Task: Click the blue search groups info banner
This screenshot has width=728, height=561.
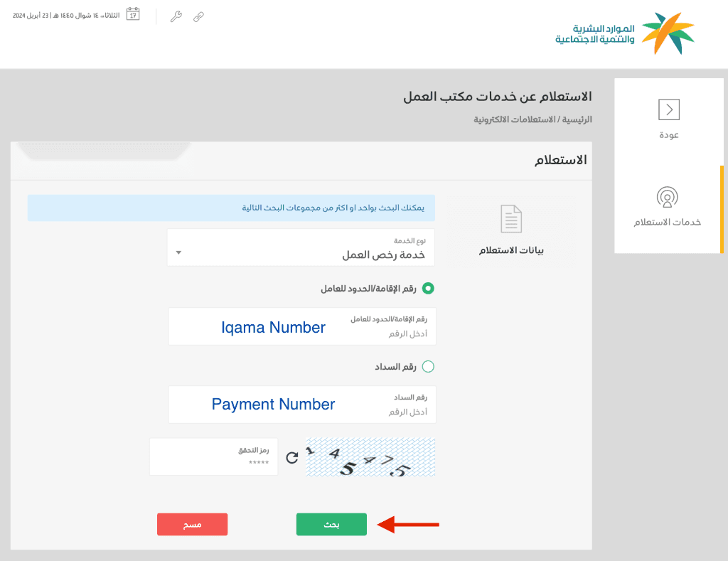Action: coord(231,208)
